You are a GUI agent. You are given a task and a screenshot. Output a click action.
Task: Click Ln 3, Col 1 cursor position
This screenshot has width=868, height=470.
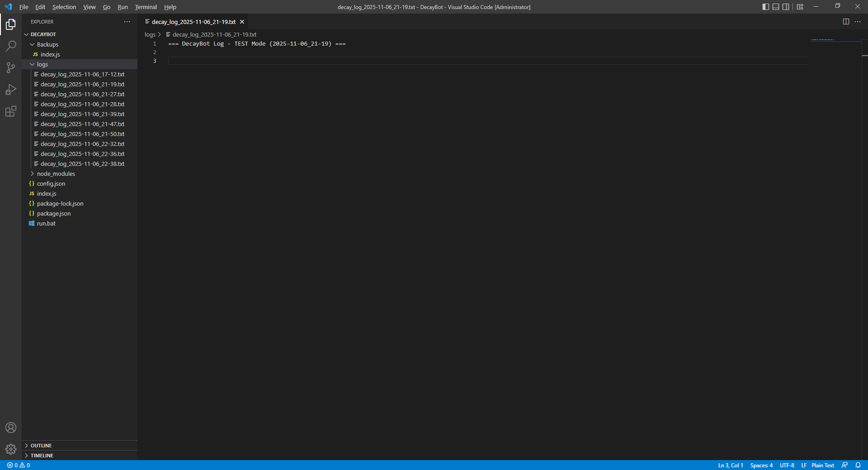(x=731, y=465)
